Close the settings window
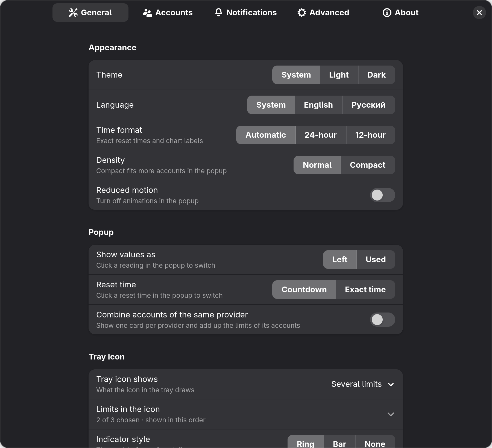This screenshot has width=492, height=448. click(x=479, y=13)
